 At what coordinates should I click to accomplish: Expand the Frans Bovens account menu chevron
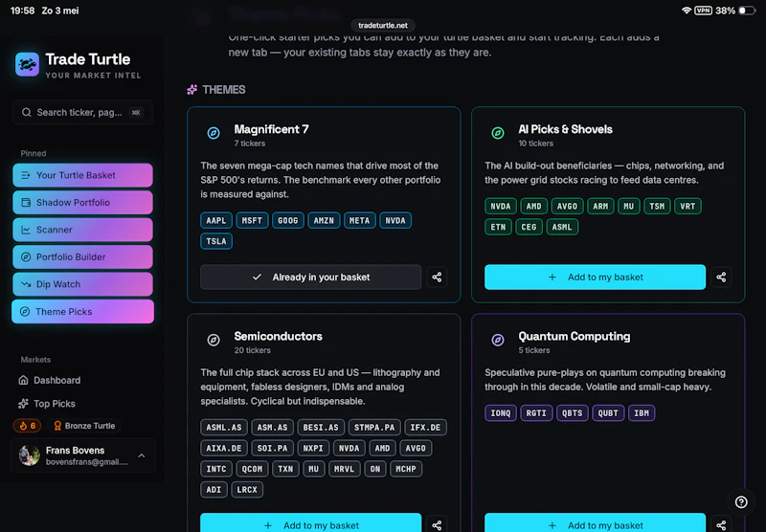pyautogui.click(x=142, y=455)
